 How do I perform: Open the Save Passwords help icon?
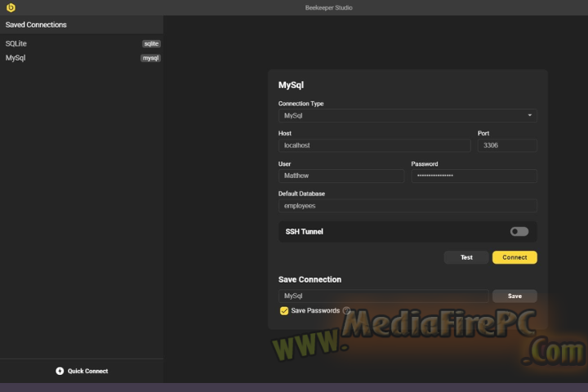click(x=346, y=310)
